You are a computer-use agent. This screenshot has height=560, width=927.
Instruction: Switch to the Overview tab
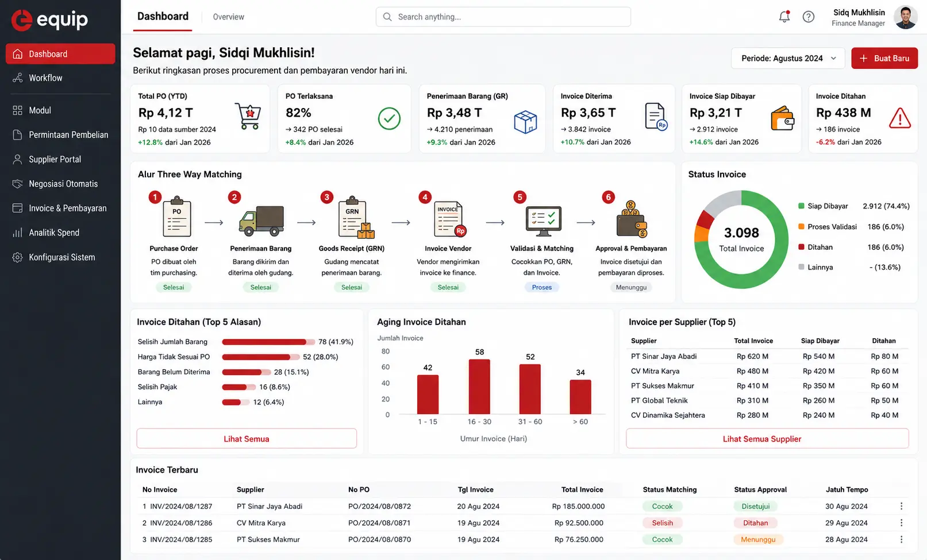point(228,17)
